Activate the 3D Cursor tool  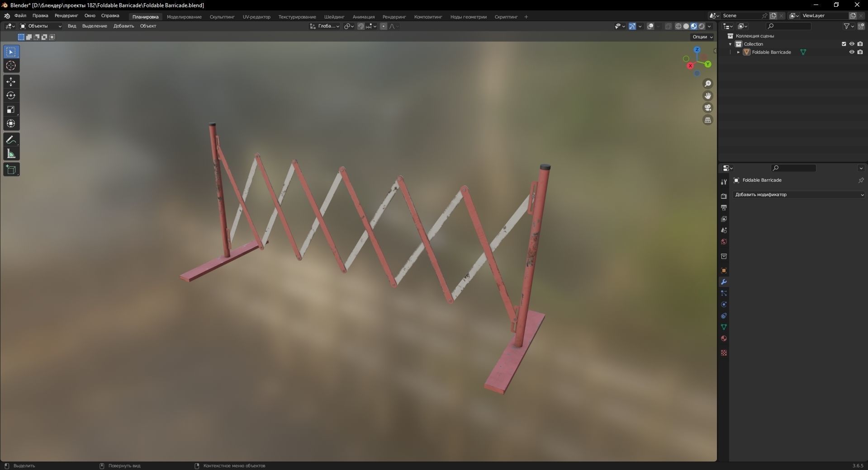pyautogui.click(x=11, y=66)
